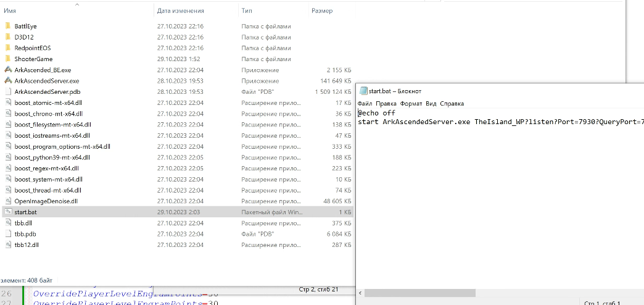The height and width of the screenshot is (305, 644).
Task: Click line number 26 in background editor
Action: [x=6, y=294]
